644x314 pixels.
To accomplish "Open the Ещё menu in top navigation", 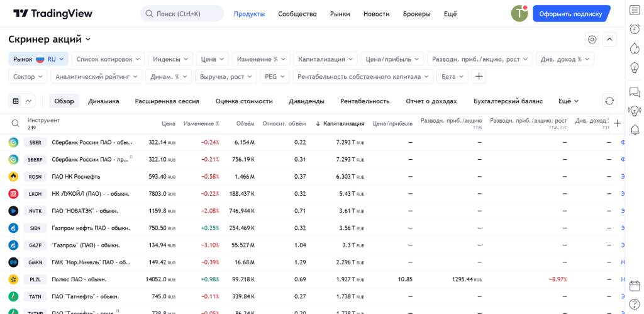I will click(450, 14).
